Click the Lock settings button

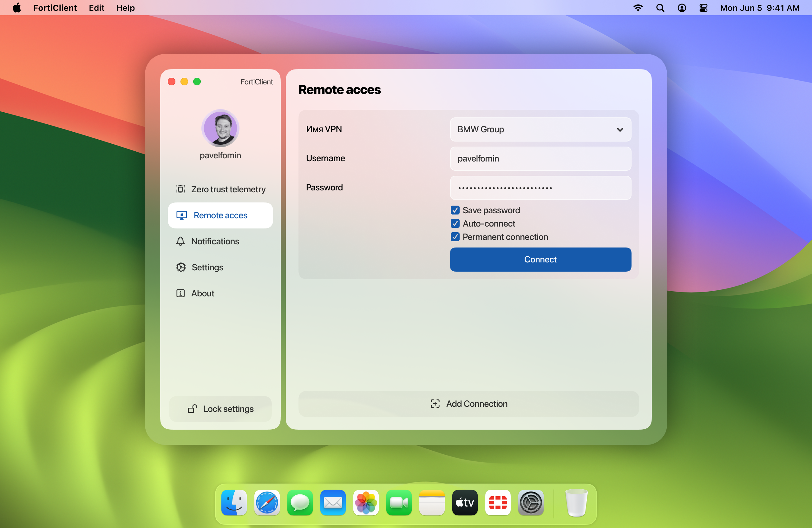(x=220, y=409)
